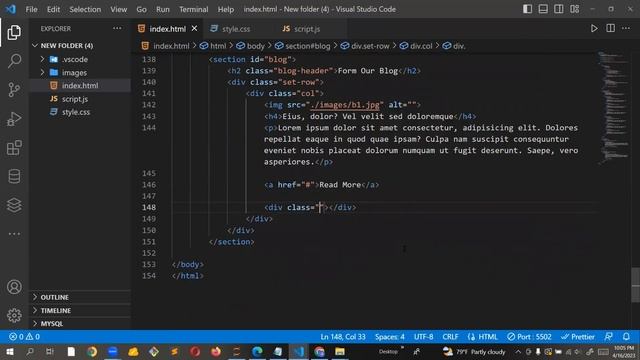Toggle the bottom panel
The image size is (640, 360).
[x=543, y=9]
